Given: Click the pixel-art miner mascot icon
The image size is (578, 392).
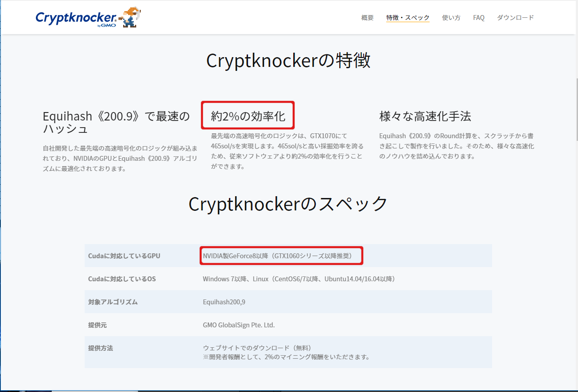Looking at the screenshot, I should [x=131, y=17].
